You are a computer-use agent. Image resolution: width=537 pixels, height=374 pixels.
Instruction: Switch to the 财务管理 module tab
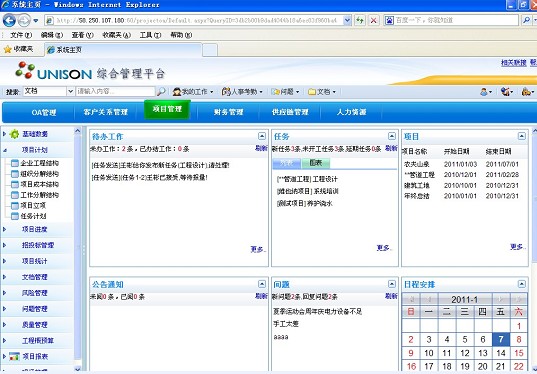click(228, 112)
